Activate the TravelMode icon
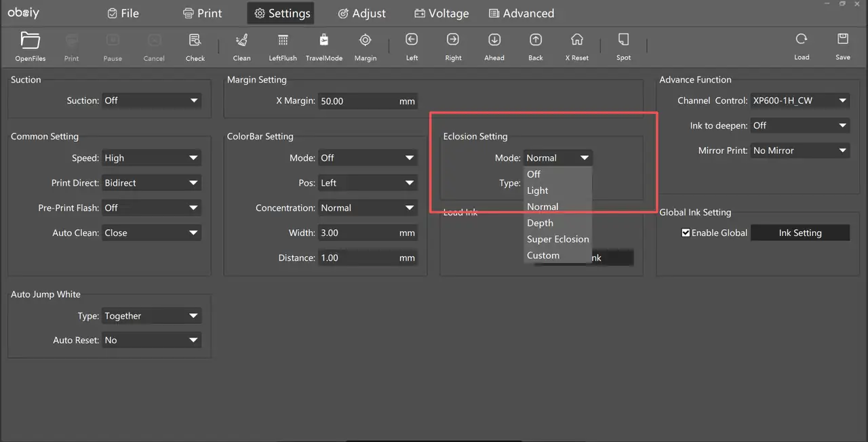The width and height of the screenshot is (868, 442). (x=324, y=40)
